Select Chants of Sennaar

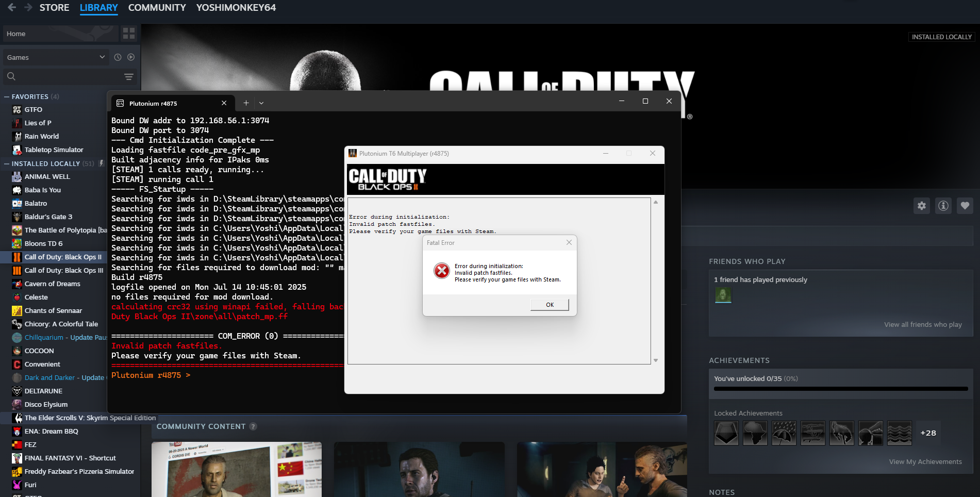(x=53, y=310)
